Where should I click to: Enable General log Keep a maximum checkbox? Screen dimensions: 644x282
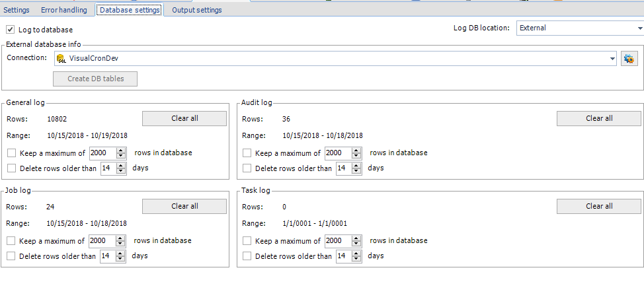click(11, 153)
